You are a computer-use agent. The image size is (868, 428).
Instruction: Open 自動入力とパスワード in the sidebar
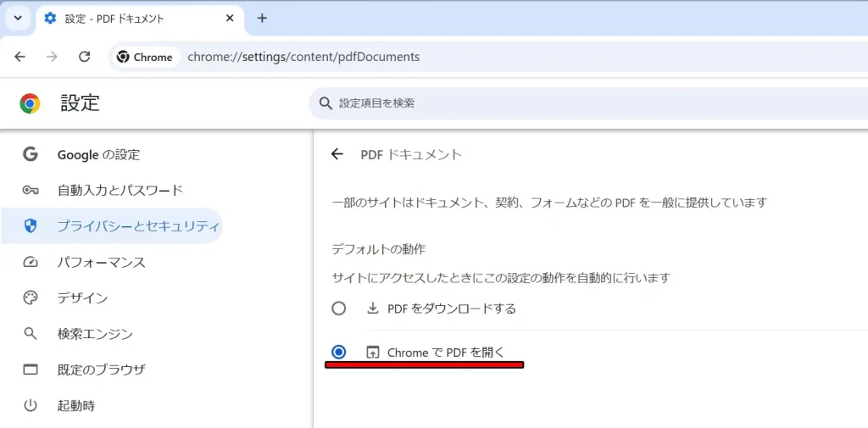(111, 191)
